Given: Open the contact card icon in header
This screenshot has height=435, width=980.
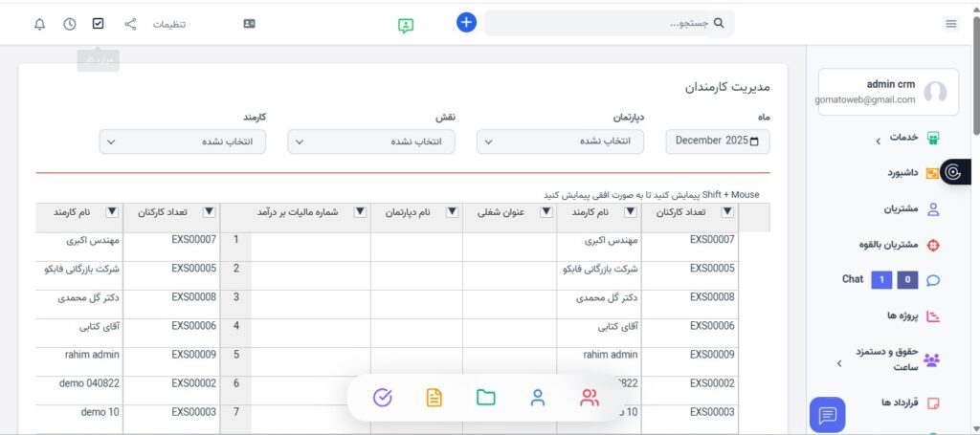Looking at the screenshot, I should (x=250, y=24).
